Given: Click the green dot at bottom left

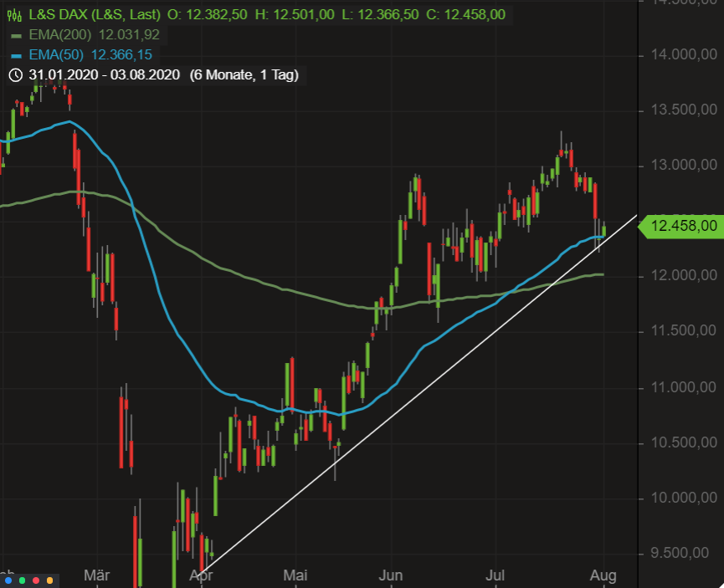Looking at the screenshot, I should 22,580.
